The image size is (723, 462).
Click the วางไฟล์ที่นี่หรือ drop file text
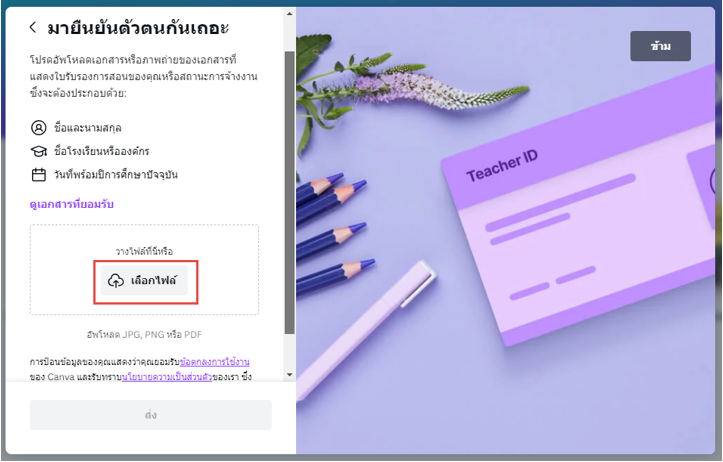[144, 251]
